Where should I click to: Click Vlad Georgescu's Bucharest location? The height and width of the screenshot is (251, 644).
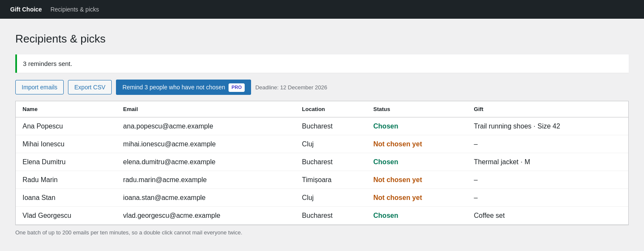click(317, 216)
